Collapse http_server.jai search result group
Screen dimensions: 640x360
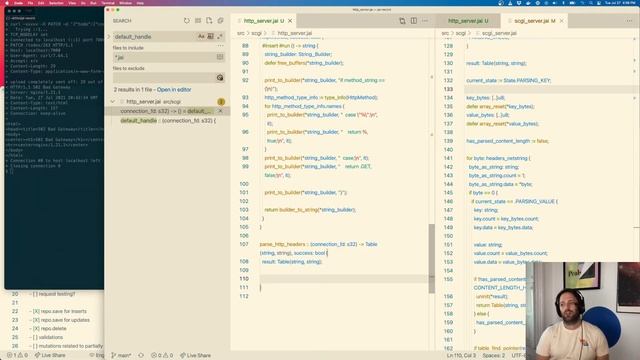click(113, 102)
